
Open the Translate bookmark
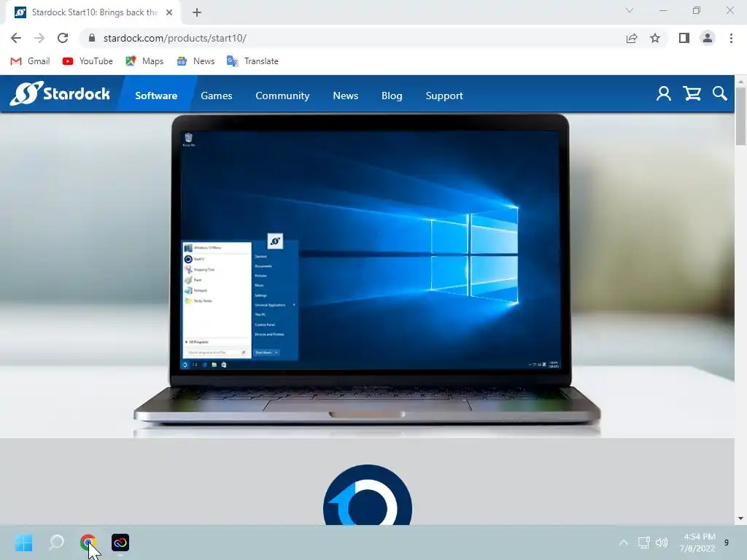[x=252, y=61]
